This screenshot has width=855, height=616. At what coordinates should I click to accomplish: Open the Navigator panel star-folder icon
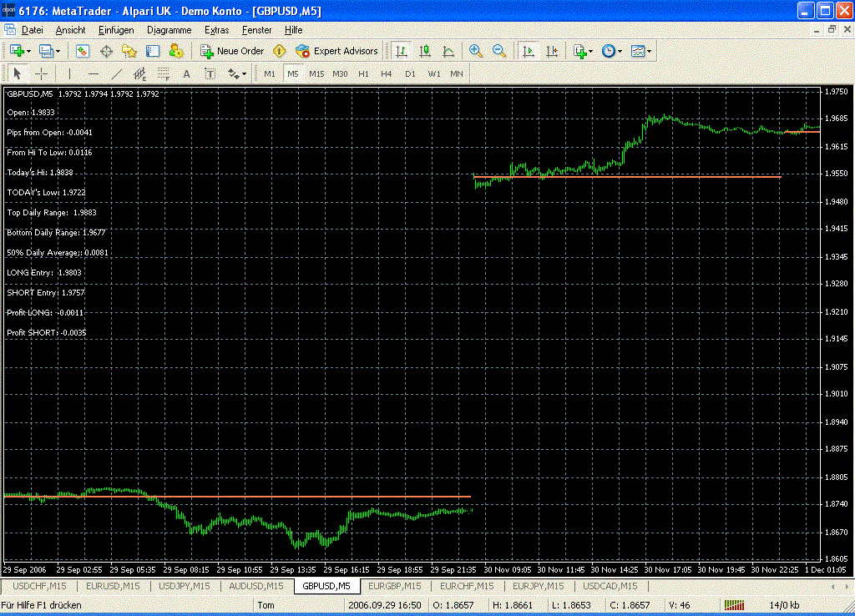click(129, 51)
